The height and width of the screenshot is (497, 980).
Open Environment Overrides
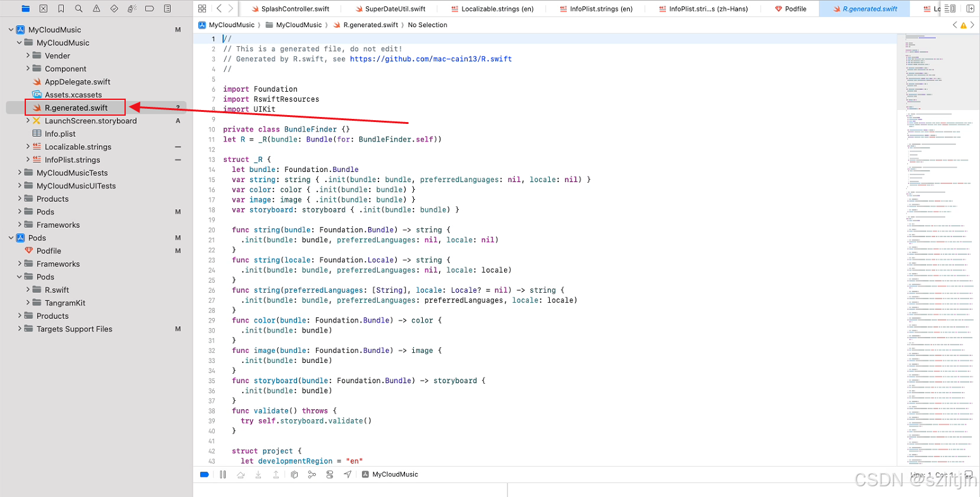(x=329, y=474)
